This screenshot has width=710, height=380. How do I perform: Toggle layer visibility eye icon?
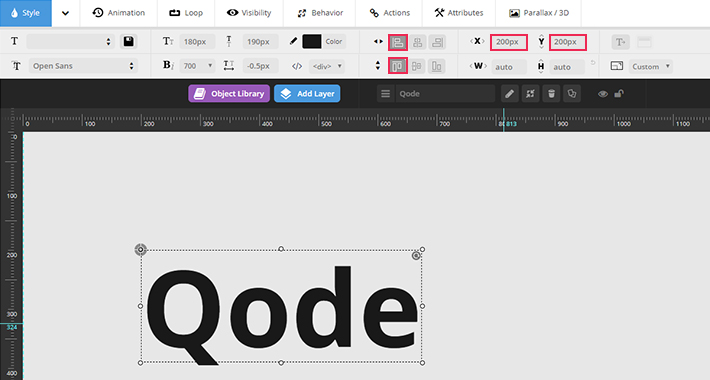coord(603,94)
